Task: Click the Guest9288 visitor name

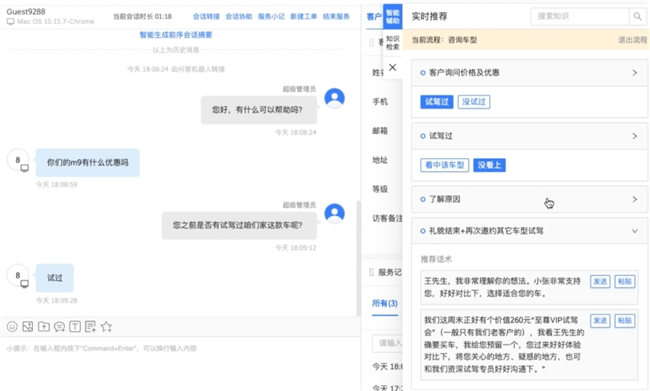Action: (26, 12)
